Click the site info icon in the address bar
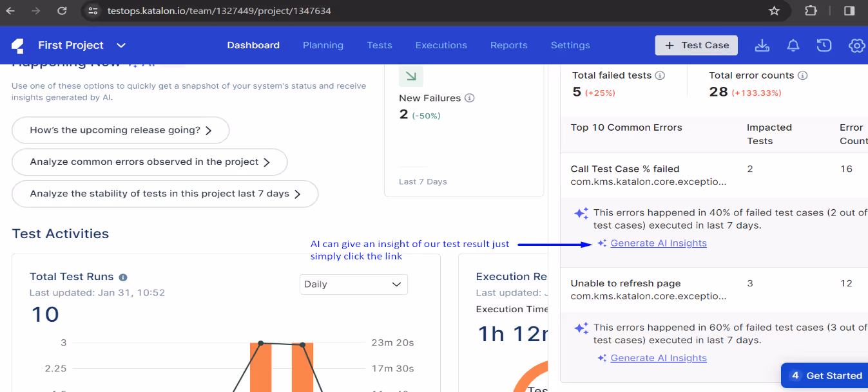The width and height of the screenshot is (868, 392). (93, 11)
